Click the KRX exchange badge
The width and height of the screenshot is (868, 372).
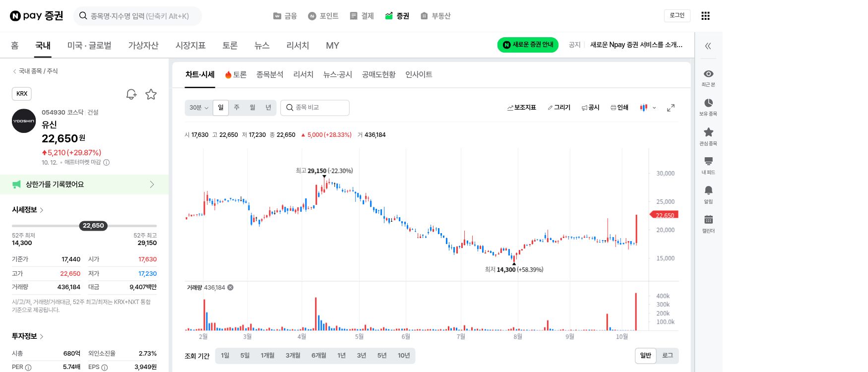(x=22, y=94)
